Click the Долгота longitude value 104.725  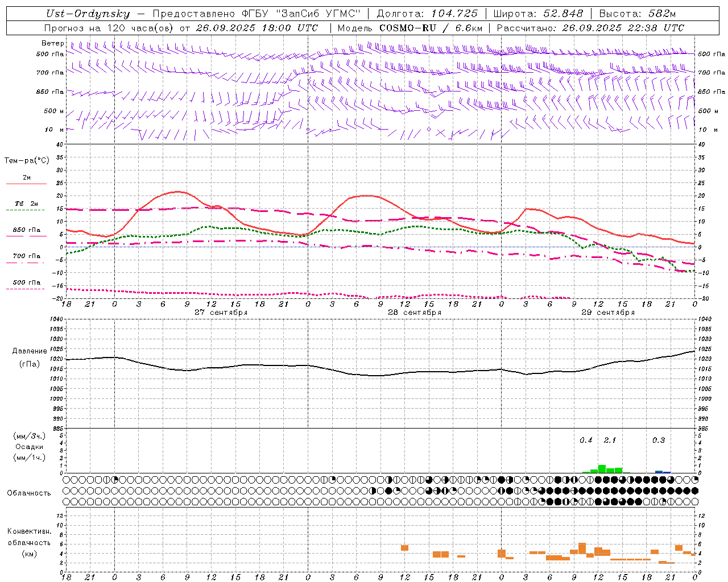coord(454,14)
